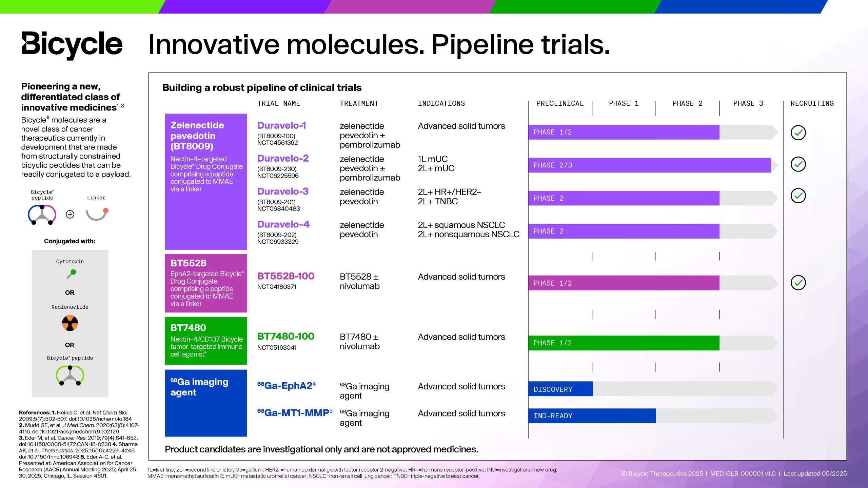Click the 2L+ HR+/HER2– indication text
This screenshot has height=488, width=868.
coord(449,192)
